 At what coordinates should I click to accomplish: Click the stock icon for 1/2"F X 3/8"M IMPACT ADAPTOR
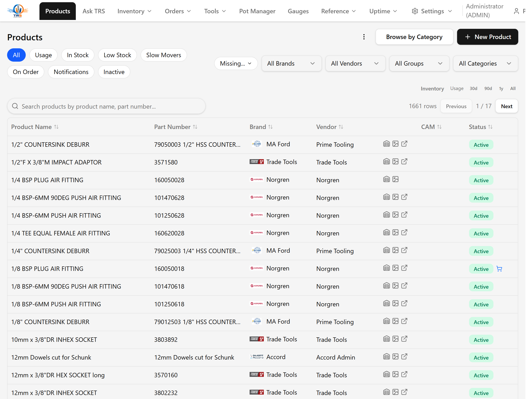point(386,162)
